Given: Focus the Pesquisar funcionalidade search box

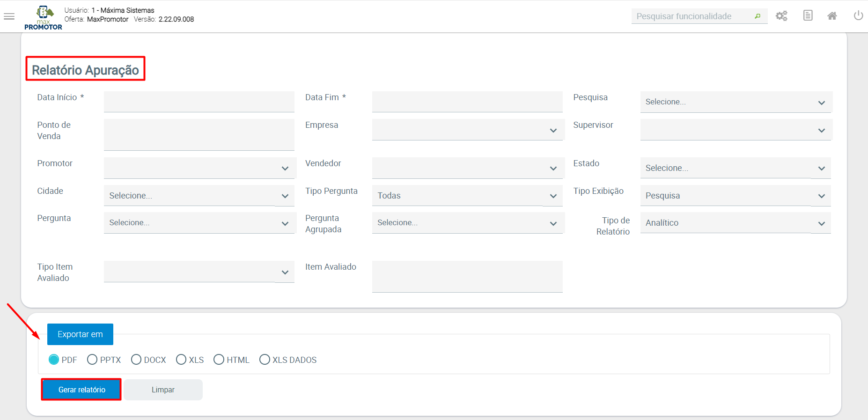Looking at the screenshot, I should (693, 16).
